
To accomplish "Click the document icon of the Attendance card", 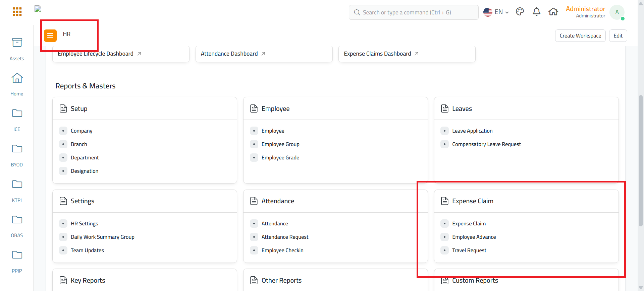I will tap(254, 201).
